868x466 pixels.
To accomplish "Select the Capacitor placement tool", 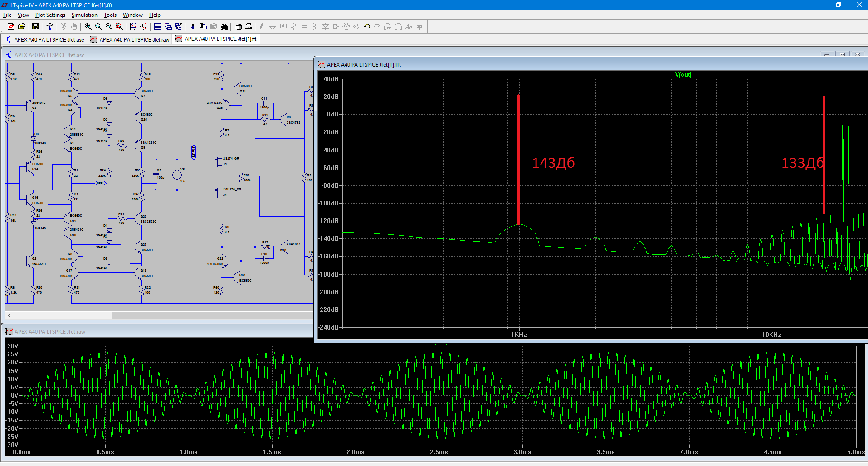I will click(x=304, y=27).
